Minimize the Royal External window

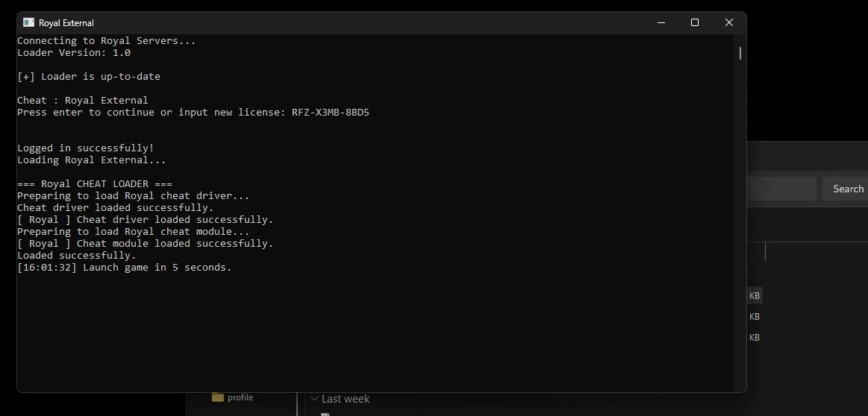point(661,22)
